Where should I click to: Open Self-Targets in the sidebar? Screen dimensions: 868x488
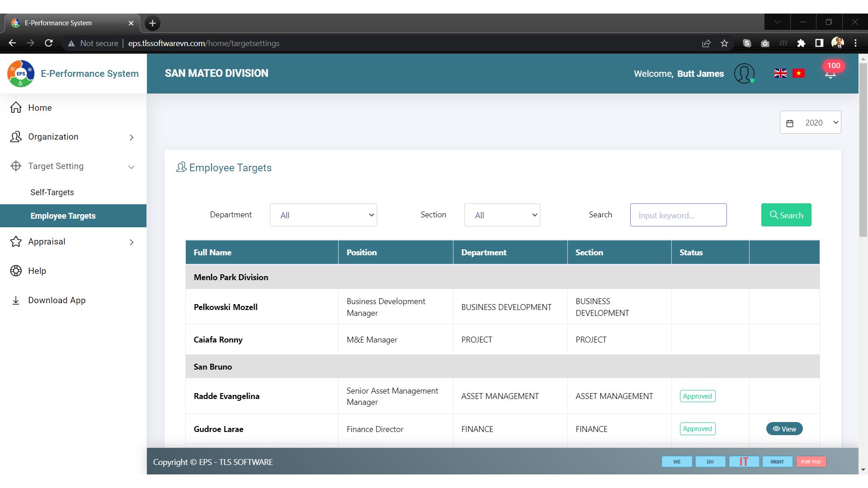52,192
